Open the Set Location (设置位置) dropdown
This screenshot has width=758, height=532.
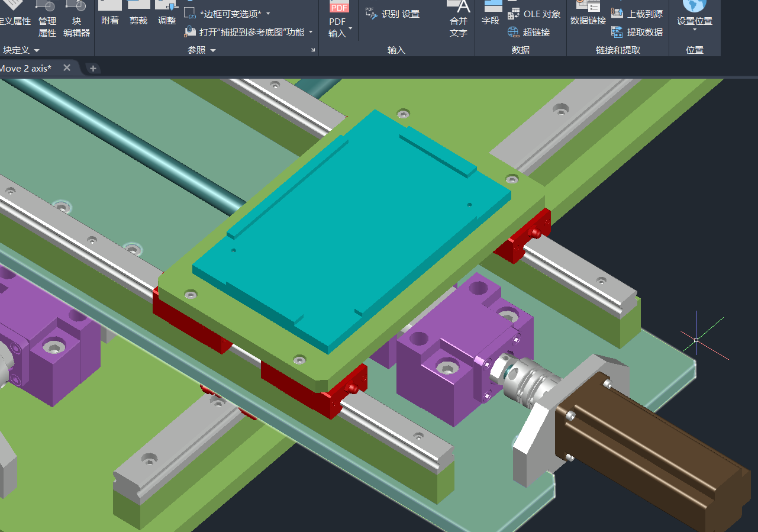click(694, 30)
